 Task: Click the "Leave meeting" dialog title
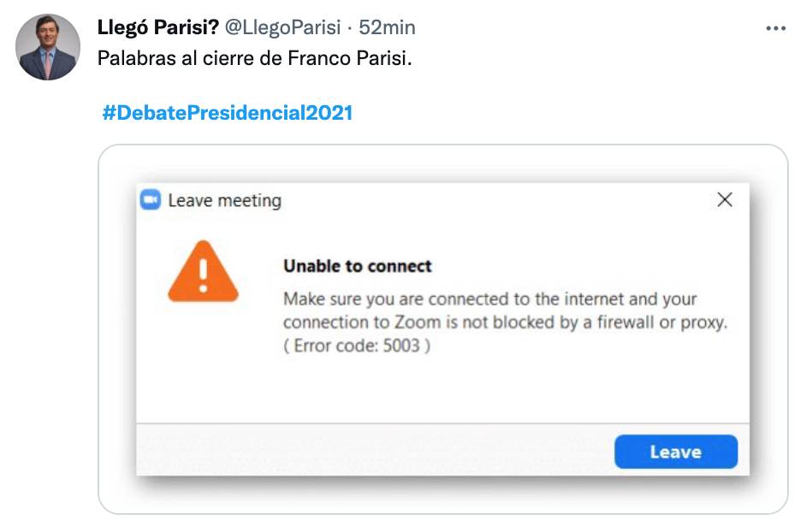click(224, 201)
